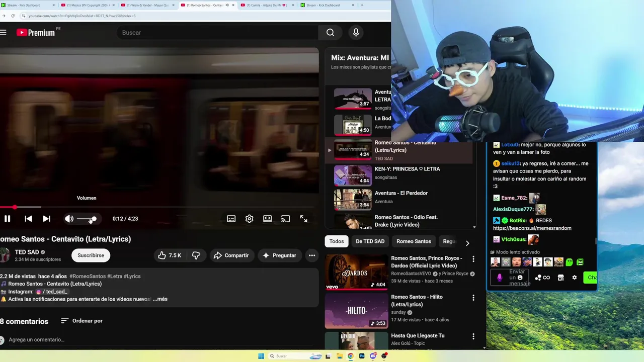Click the #RomeoSantos hashtag

88,277
